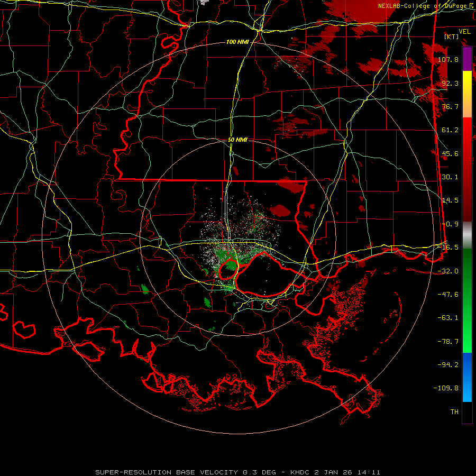Click the TH label on scale
This screenshot has height=476, width=476.
454,412
